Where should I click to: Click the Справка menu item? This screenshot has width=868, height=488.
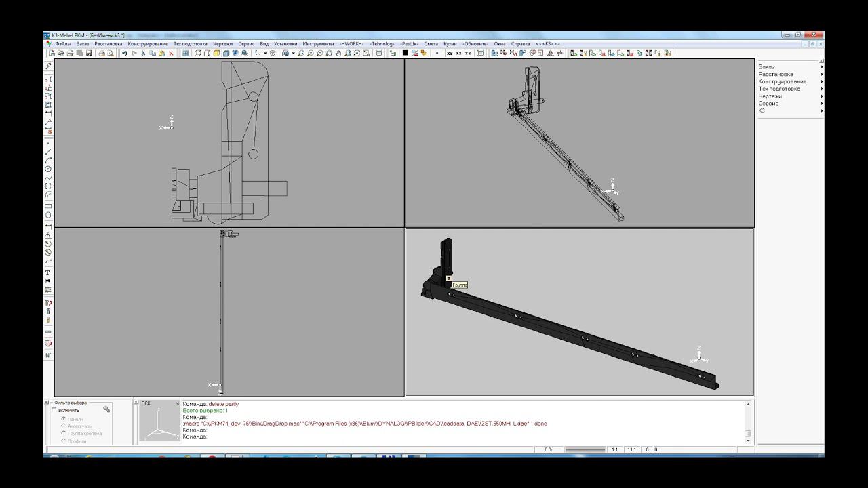[520, 44]
